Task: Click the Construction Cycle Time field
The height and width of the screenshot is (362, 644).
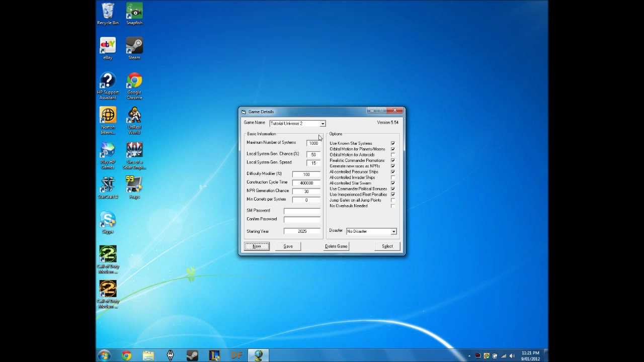Action: 306,183
